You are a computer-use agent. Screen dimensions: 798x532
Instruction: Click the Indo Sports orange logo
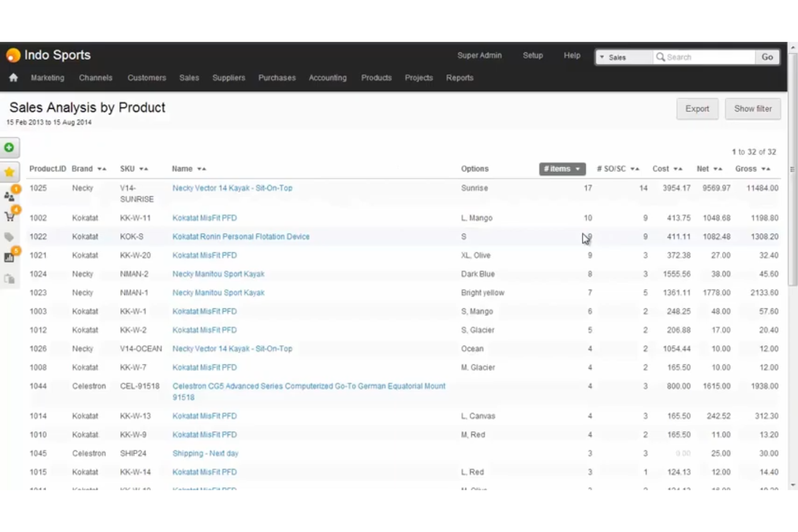coord(13,55)
